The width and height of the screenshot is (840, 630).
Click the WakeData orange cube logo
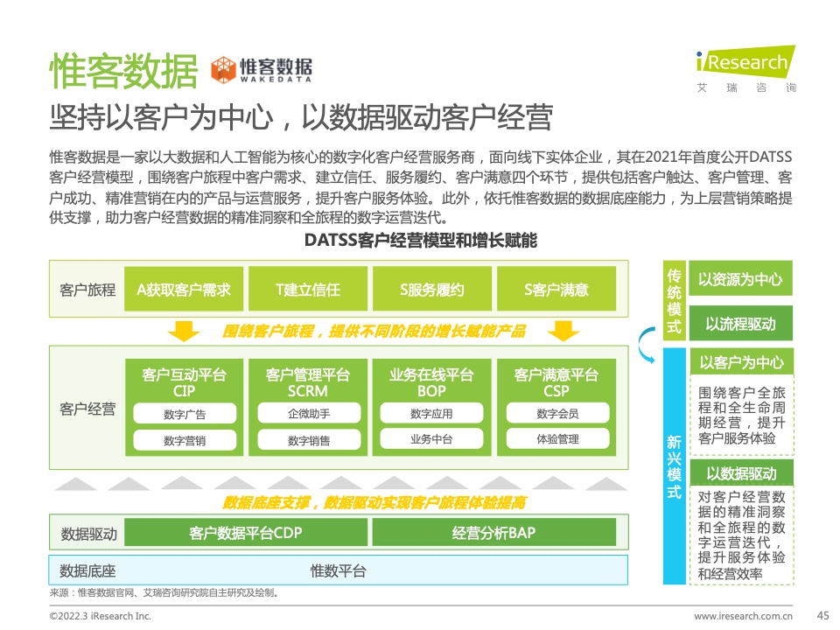coord(223,70)
